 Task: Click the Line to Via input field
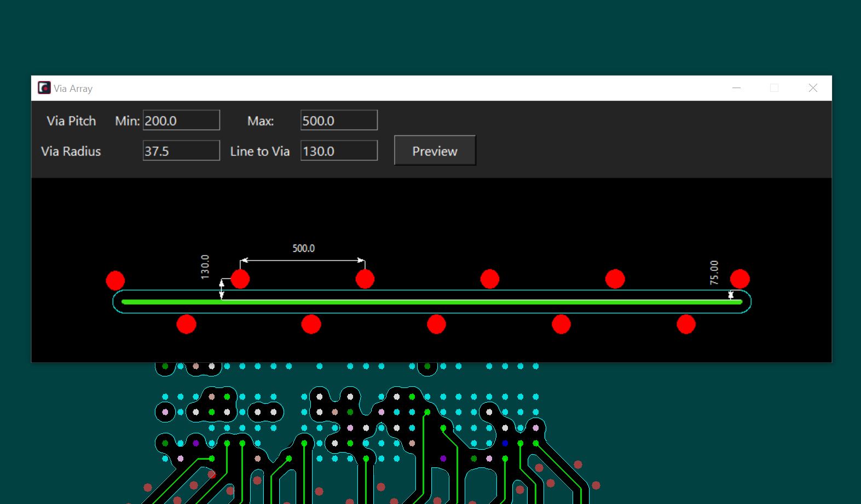point(339,150)
